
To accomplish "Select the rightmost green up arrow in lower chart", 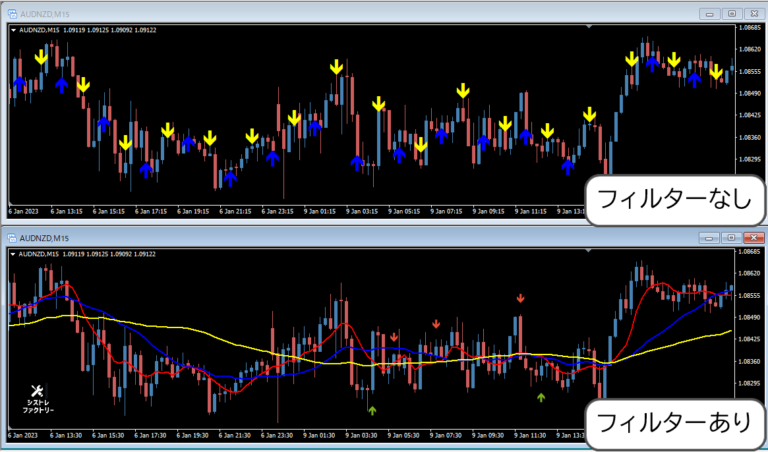I will [x=541, y=398].
